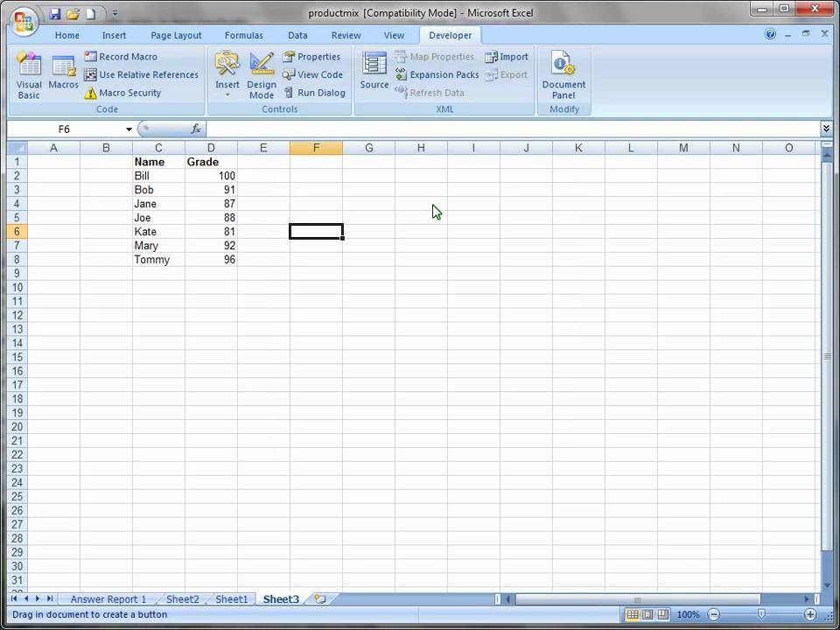
Task: Open the Visual Basic editor
Action: 29,75
